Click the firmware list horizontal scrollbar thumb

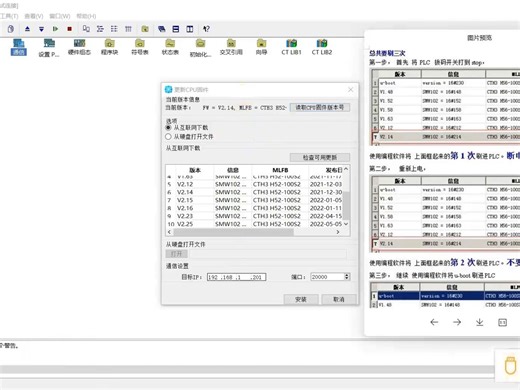coord(234,232)
